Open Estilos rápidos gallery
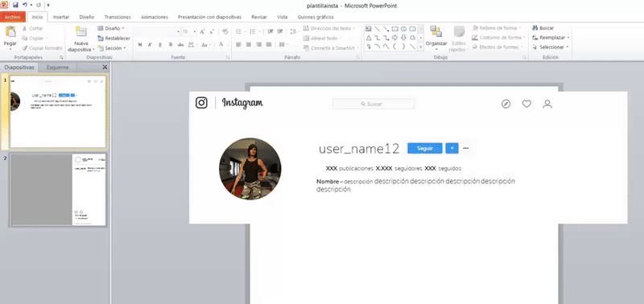This screenshot has width=644, height=304. point(459,39)
